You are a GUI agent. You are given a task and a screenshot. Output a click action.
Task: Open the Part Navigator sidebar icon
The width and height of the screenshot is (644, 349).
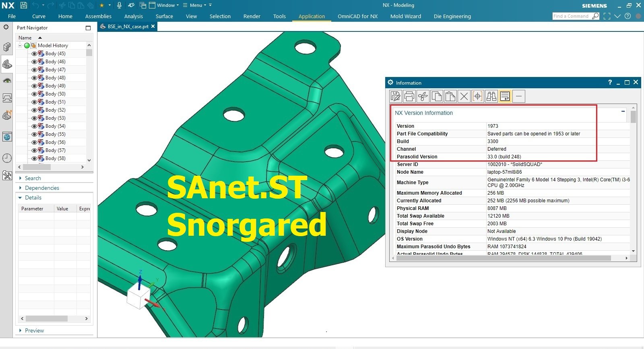point(7,64)
